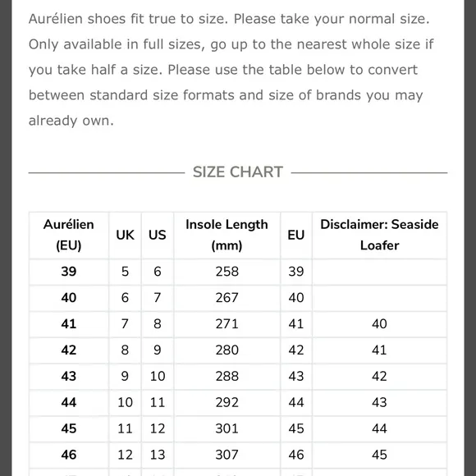
Task: Select Aurélien size 39 row label
Action: pos(69,272)
